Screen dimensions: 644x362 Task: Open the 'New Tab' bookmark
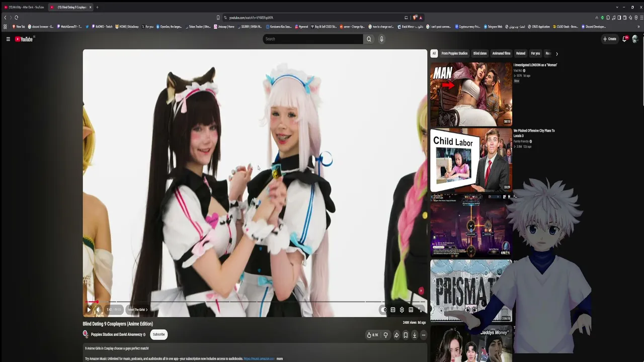pyautogui.click(x=19, y=27)
